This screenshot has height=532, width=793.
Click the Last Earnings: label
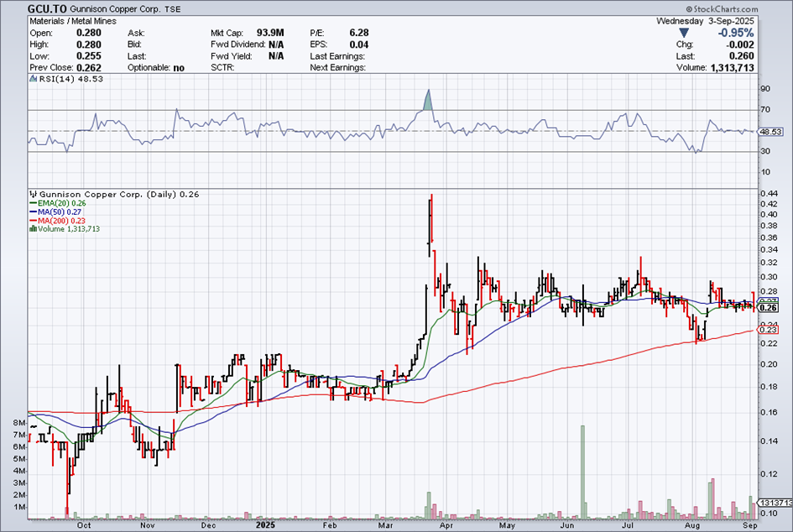point(337,56)
